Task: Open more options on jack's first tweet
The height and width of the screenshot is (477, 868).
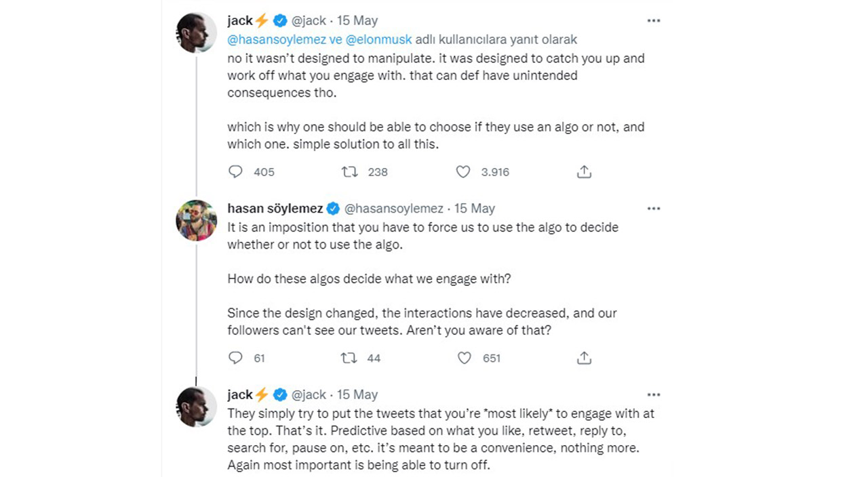Action: (x=654, y=21)
